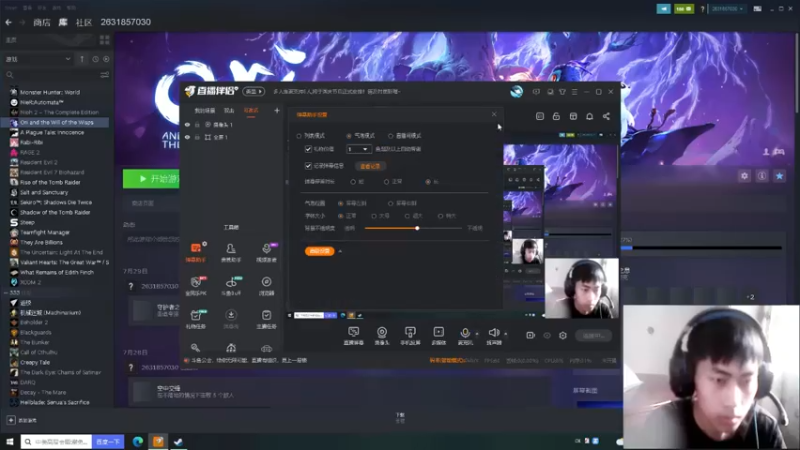The image size is (800, 450).
Task: Switch to the second scene tab
Action: tap(229, 111)
